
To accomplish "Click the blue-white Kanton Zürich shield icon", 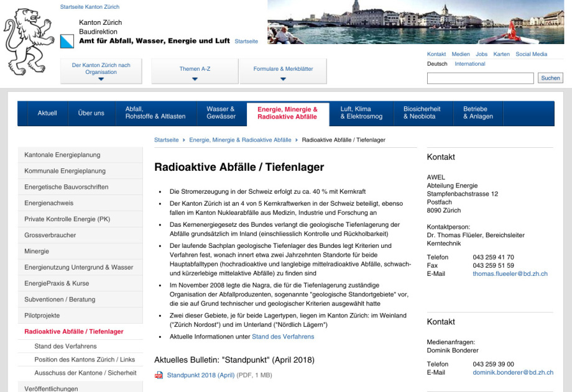I will 68,42.
